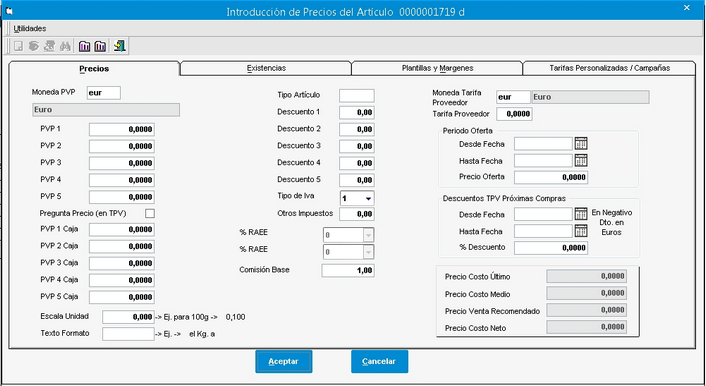Click the 'Ej. para 100g' example text
The height and width of the screenshot is (386, 706).
pos(187,317)
